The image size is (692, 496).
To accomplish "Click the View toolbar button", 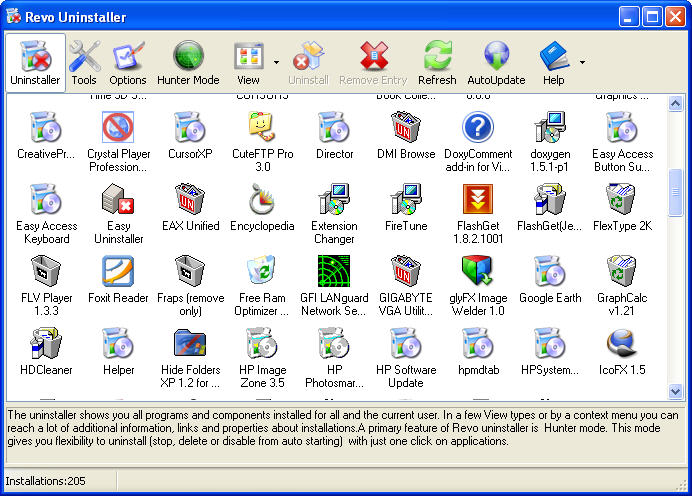I will click(x=248, y=62).
